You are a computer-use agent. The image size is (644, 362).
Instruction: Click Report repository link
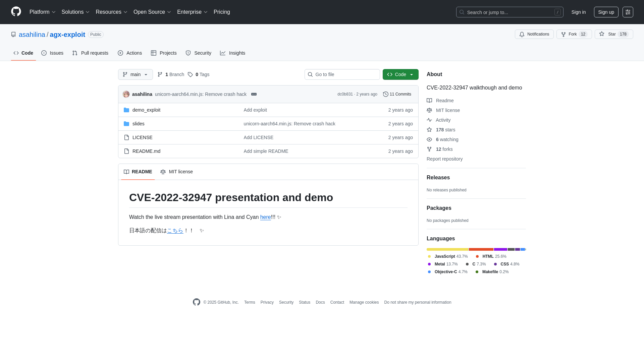pos(444,159)
